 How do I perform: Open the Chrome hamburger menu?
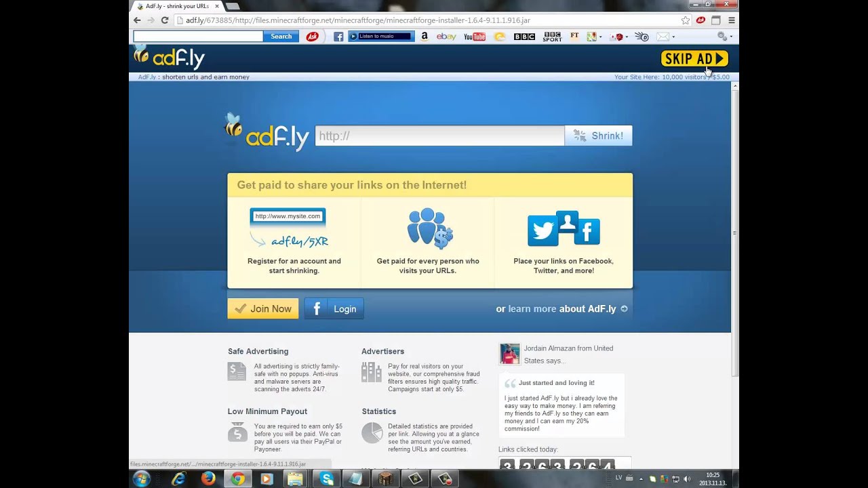tap(731, 20)
